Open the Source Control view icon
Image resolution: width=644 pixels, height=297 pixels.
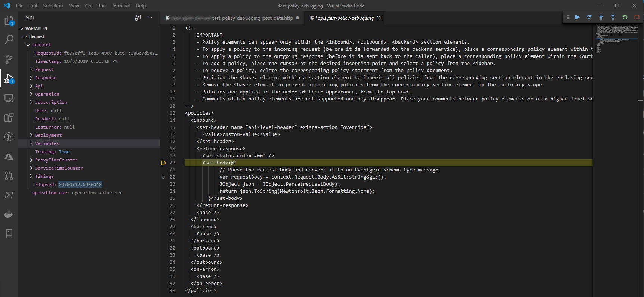click(9, 59)
